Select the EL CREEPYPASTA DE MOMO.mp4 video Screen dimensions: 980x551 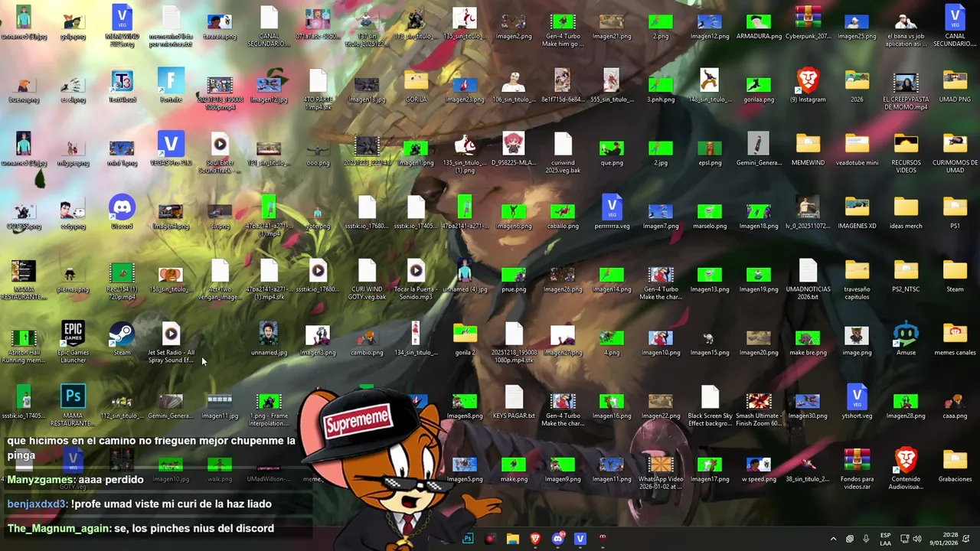906,90
